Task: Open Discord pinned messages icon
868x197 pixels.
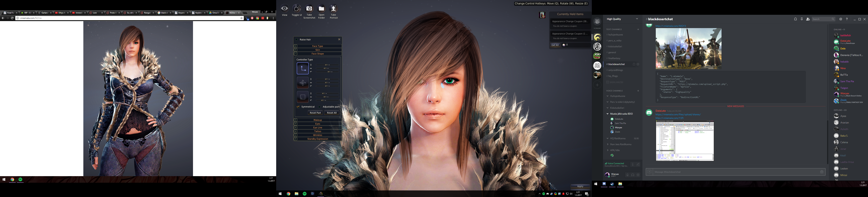Action: coord(802,19)
